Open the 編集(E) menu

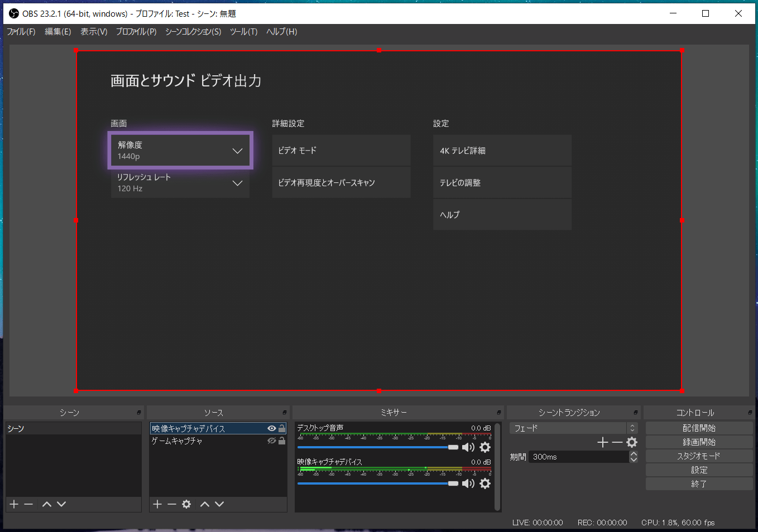click(58, 32)
